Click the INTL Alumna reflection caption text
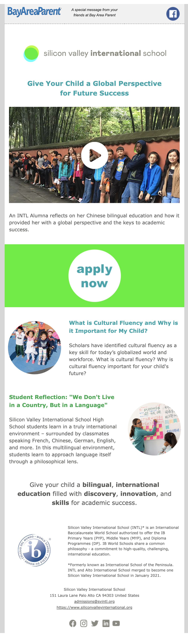This screenshot has width=188, height=644. tap(94, 222)
